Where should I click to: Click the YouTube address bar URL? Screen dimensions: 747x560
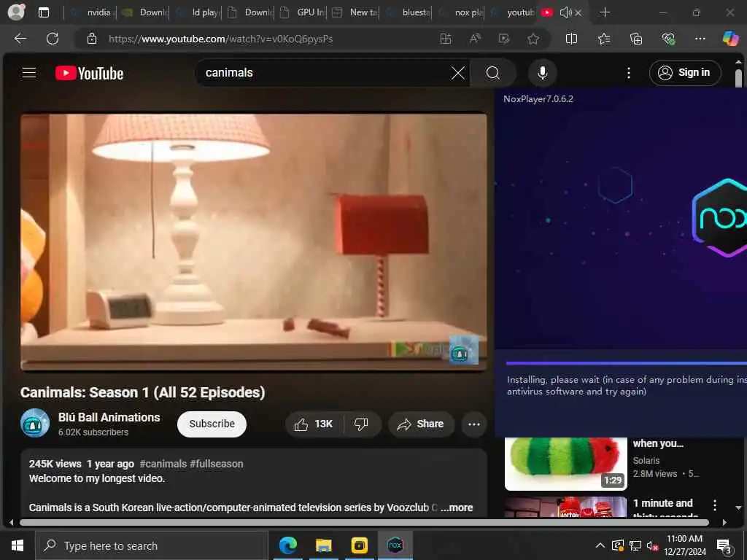220,39
